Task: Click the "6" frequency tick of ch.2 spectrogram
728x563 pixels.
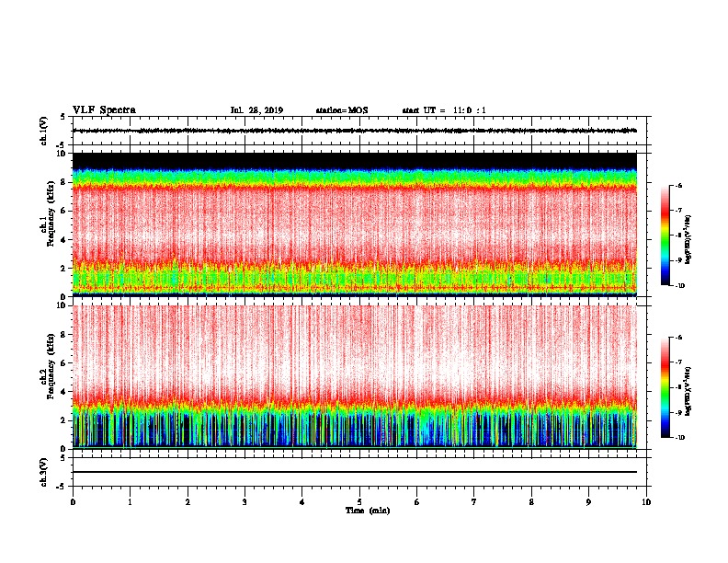Action: click(x=64, y=362)
